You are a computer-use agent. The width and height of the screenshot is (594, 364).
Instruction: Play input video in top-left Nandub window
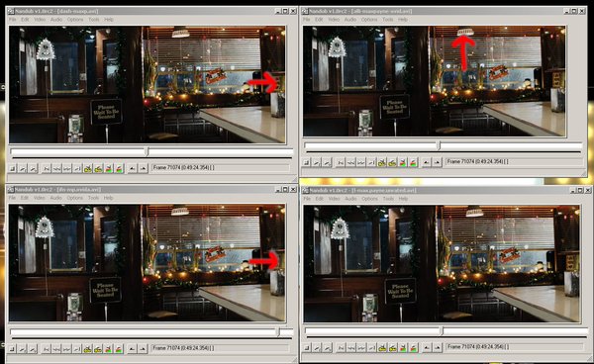23,168
